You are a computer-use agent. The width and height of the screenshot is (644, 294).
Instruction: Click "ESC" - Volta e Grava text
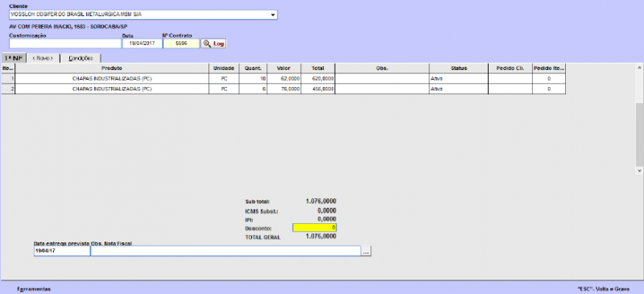pos(603,289)
